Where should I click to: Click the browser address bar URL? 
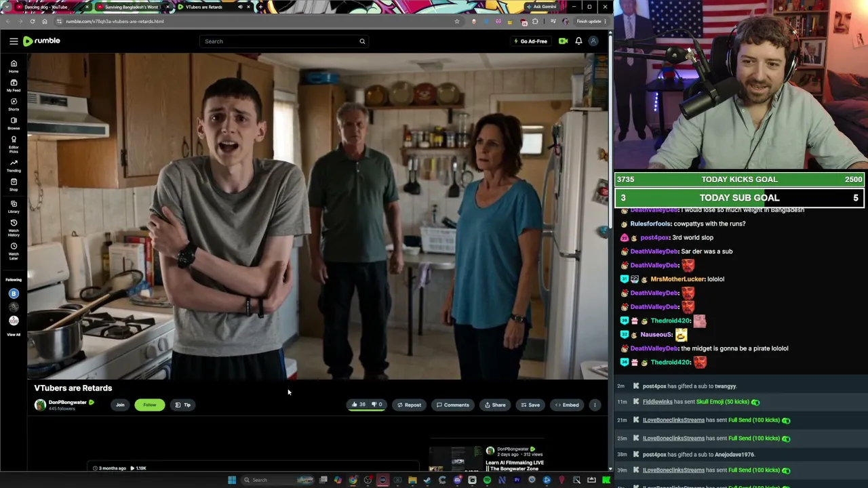pyautogui.click(x=115, y=21)
